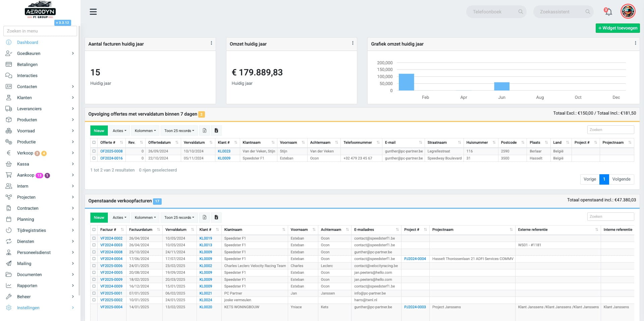Select all rows in verkoopfacturen table
The height and width of the screenshot is (321, 644).
(x=94, y=230)
